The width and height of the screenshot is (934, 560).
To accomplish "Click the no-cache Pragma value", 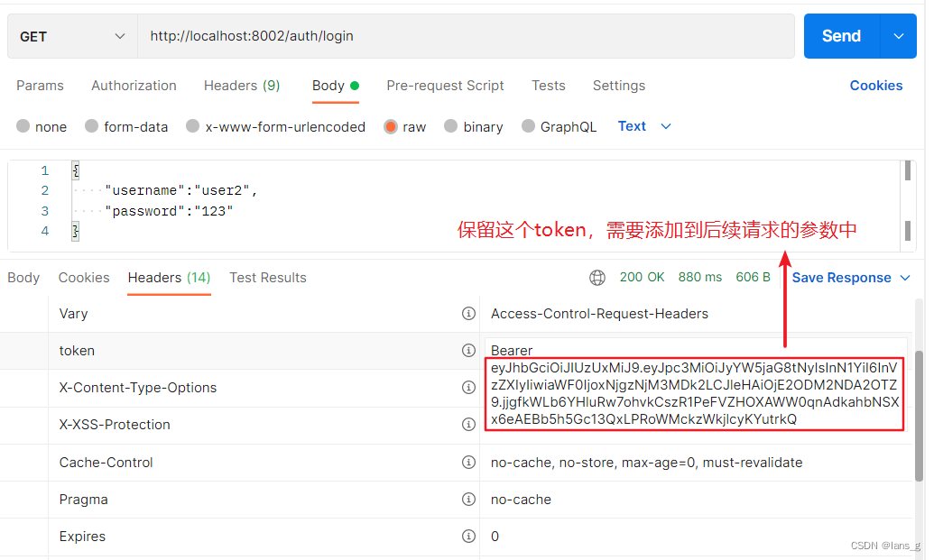I will 521,500.
